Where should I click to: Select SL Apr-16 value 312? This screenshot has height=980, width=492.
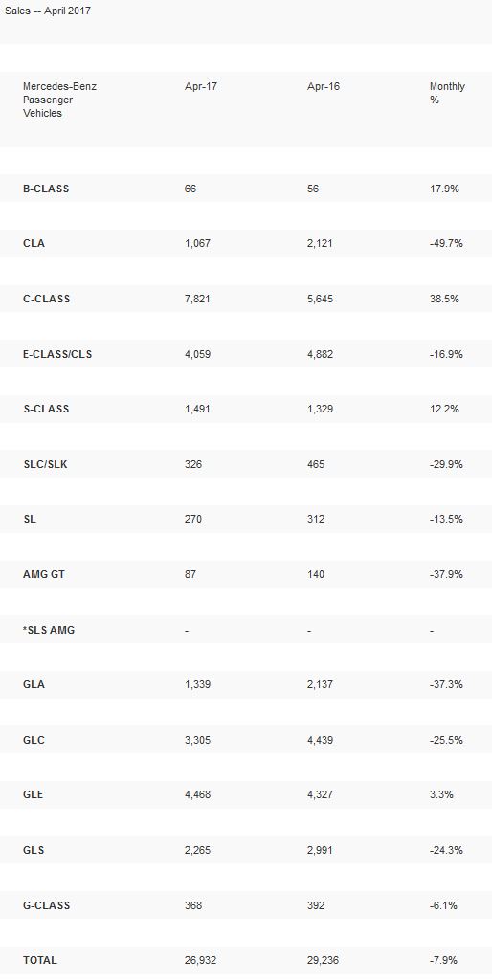coord(316,520)
